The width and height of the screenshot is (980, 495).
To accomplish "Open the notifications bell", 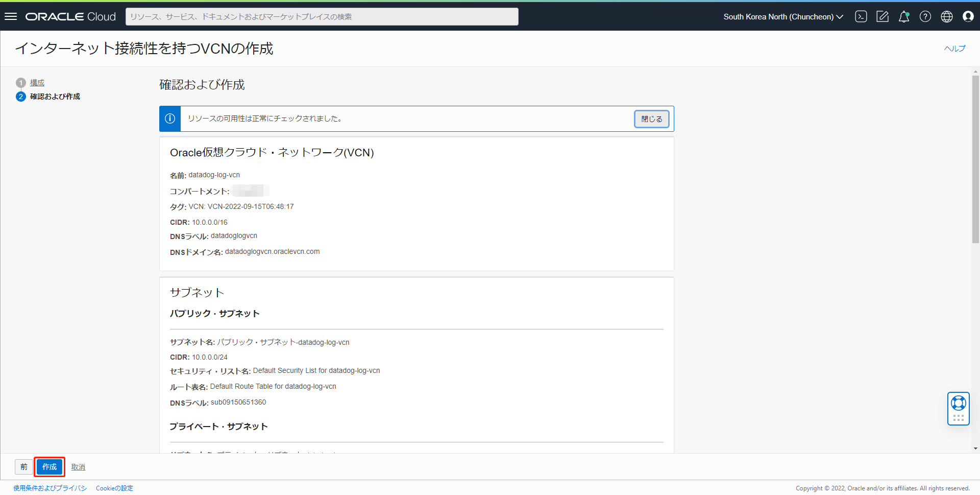I will click(x=903, y=16).
